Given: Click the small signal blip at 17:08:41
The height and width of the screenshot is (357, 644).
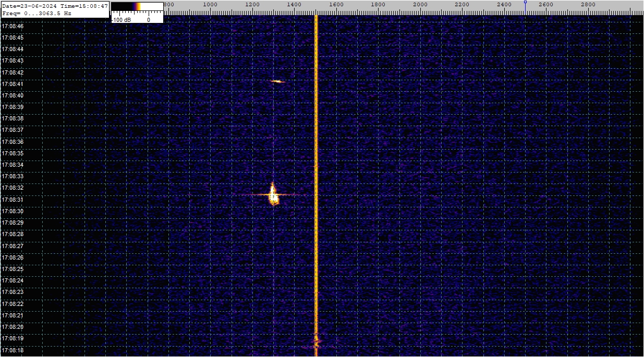Looking at the screenshot, I should [x=277, y=81].
